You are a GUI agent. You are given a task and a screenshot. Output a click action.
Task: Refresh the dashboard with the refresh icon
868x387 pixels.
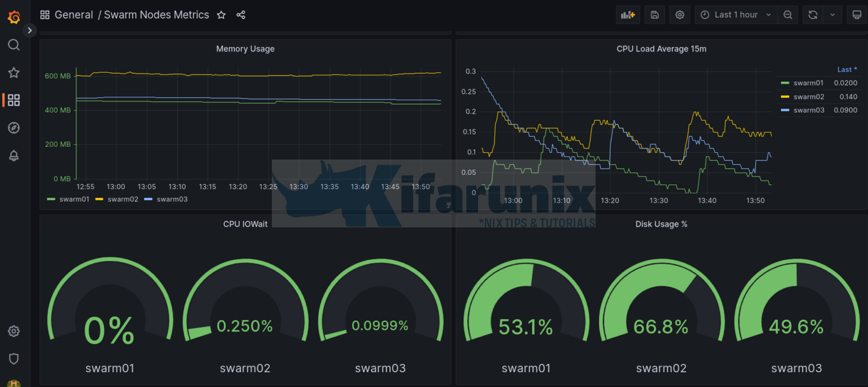click(x=813, y=15)
